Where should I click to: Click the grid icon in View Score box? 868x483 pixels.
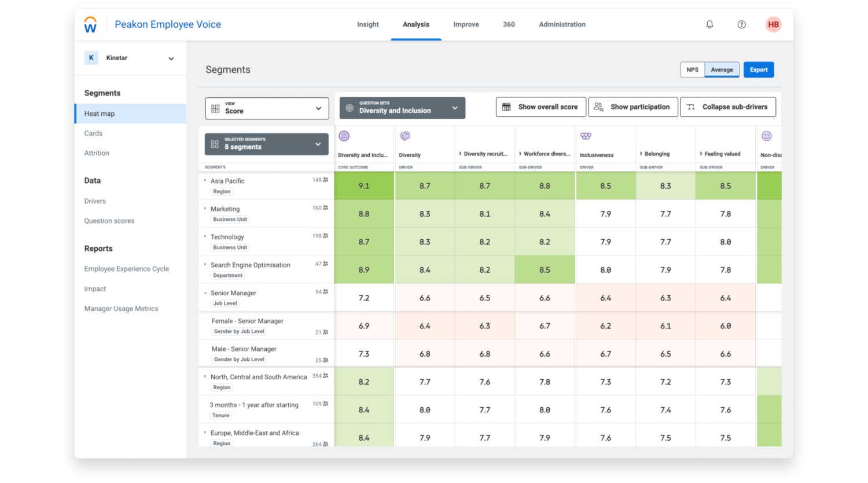[215, 108]
